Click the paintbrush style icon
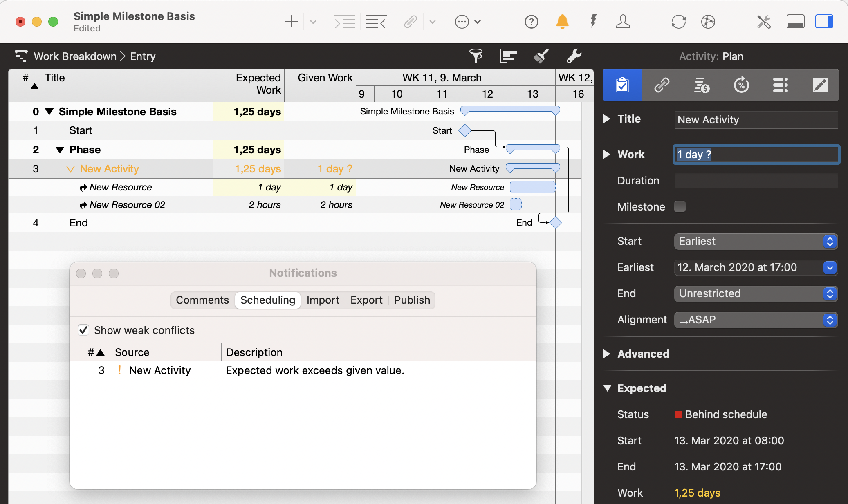Image resolution: width=848 pixels, height=504 pixels. point(541,56)
